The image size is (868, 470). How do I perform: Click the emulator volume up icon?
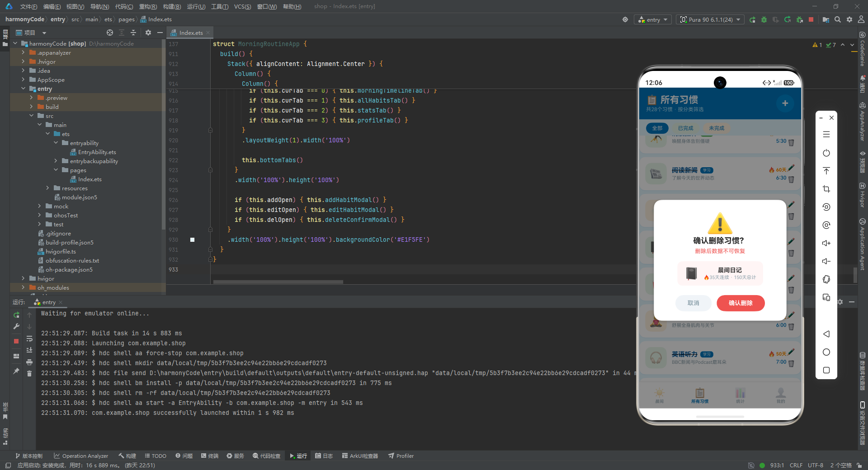(826, 243)
